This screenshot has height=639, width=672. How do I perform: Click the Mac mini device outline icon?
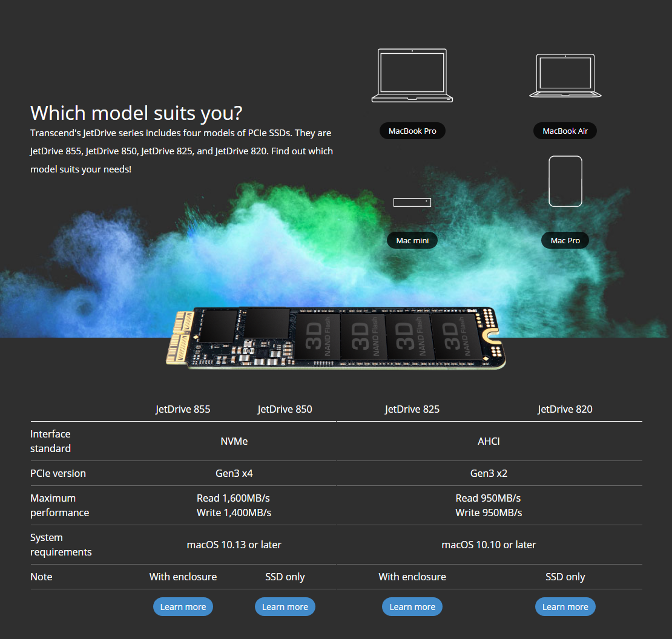tap(412, 202)
